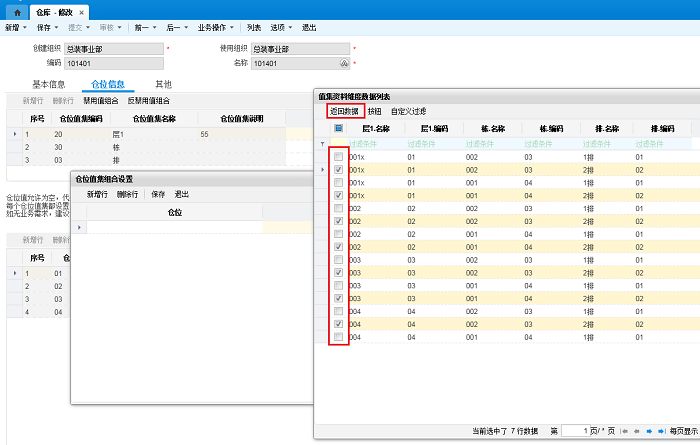Click 自定义过滤 in the data list
Viewport: 700px width, 445px height.
click(x=408, y=111)
